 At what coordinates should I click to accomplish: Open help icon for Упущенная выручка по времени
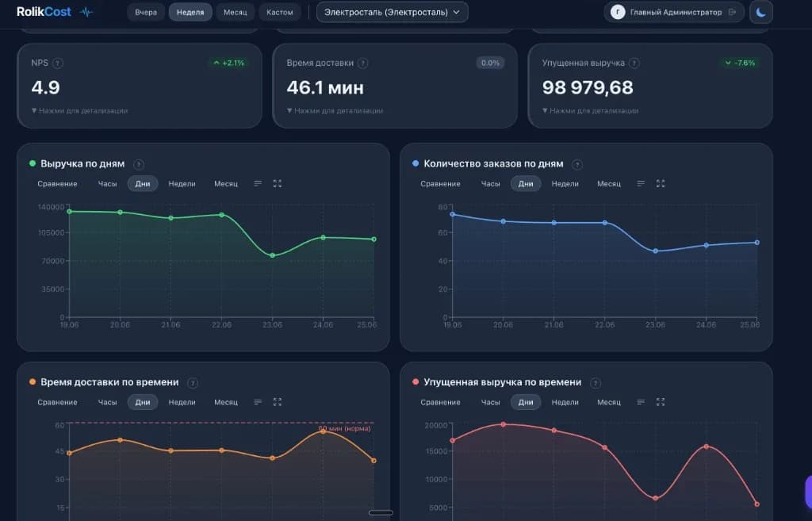[x=596, y=383]
